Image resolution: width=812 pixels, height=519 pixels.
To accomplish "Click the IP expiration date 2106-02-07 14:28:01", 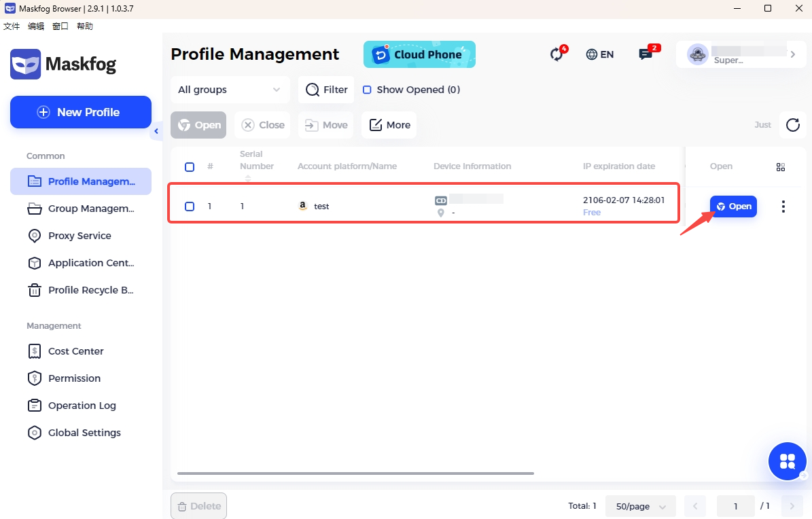I will [624, 200].
